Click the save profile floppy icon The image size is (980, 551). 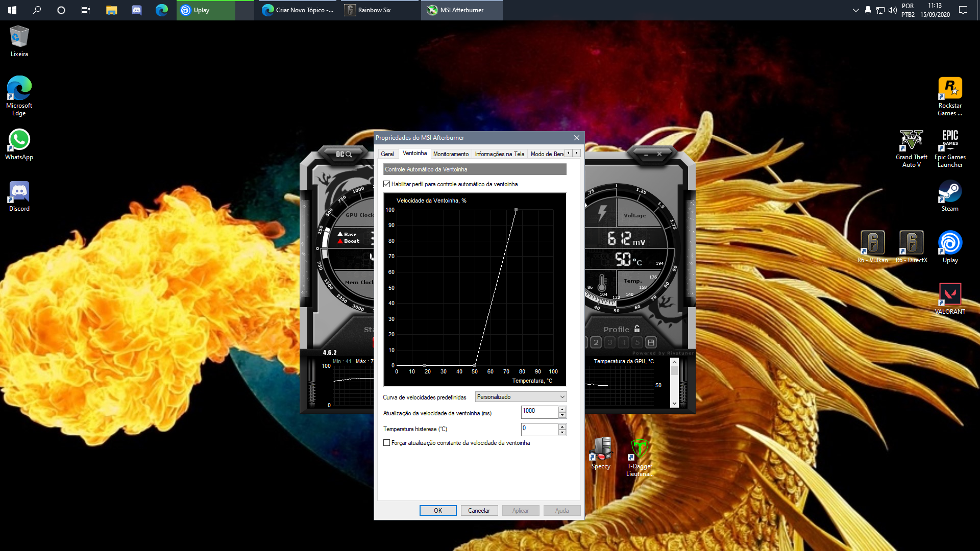(x=651, y=342)
